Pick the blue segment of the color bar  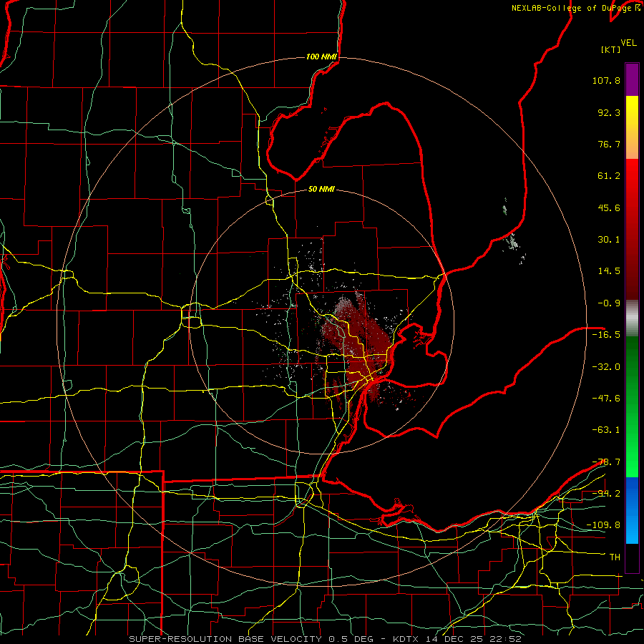click(632, 510)
